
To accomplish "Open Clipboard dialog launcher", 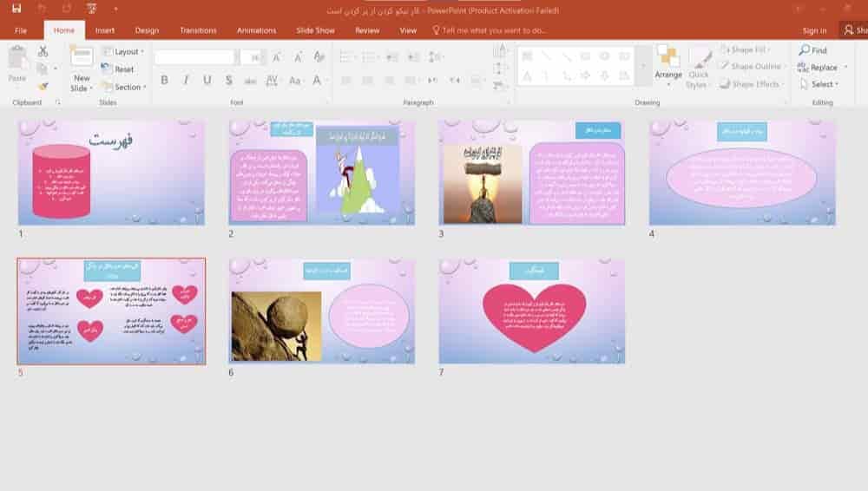I will click(x=57, y=102).
